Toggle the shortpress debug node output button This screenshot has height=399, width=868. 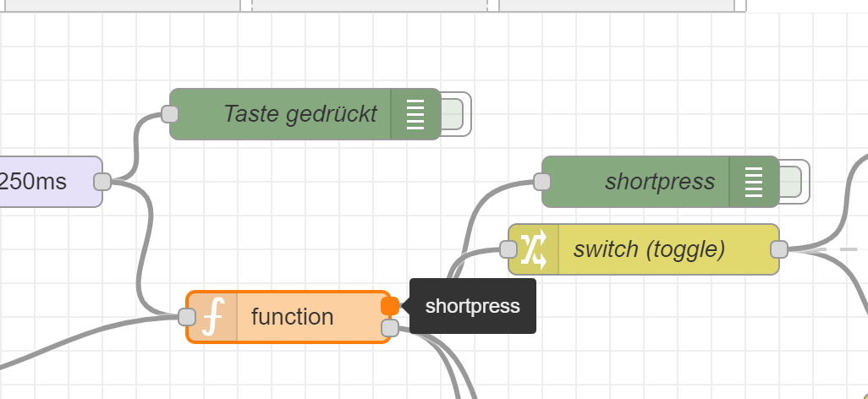793,182
